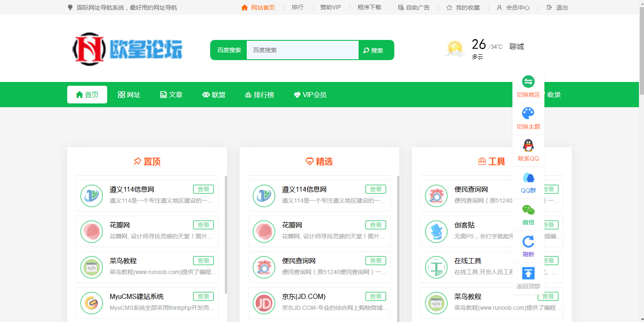Click 查看 button for 花瓣网 in 置顶
This screenshot has width=644, height=322.
click(203, 225)
